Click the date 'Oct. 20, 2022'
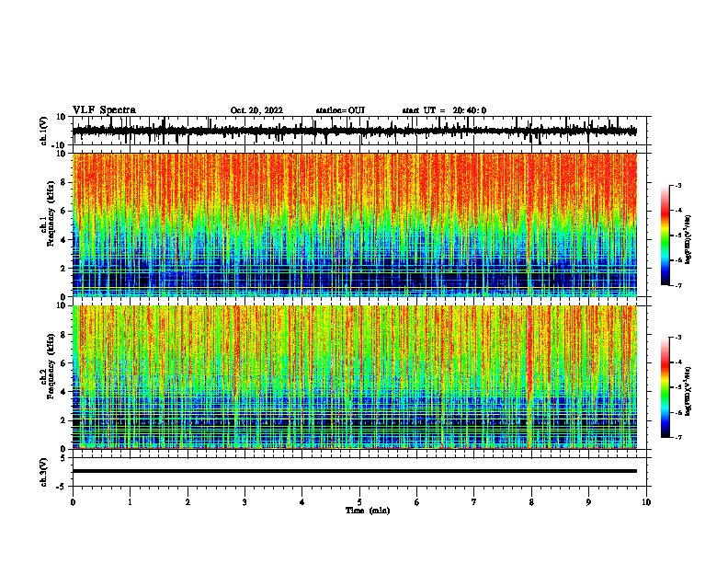 (256, 110)
